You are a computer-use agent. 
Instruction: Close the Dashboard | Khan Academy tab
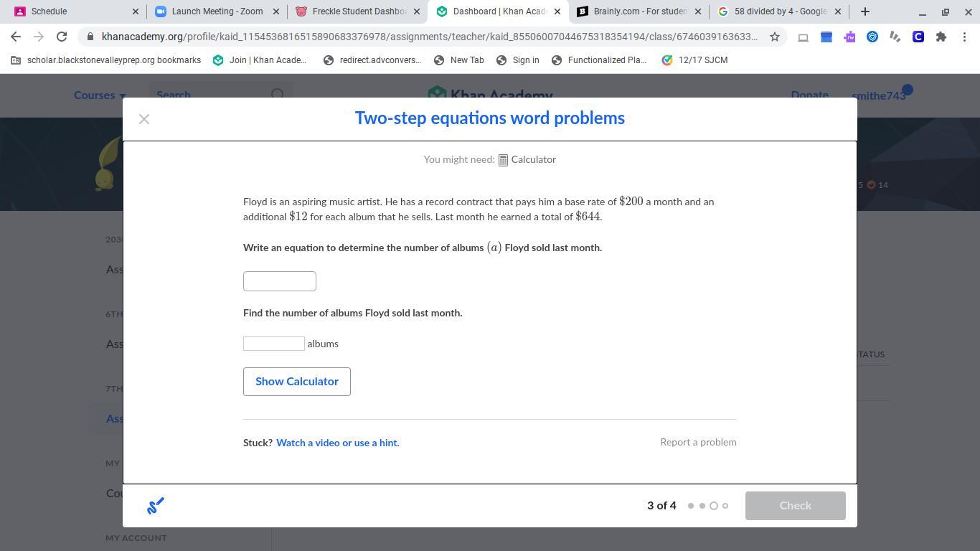click(557, 11)
